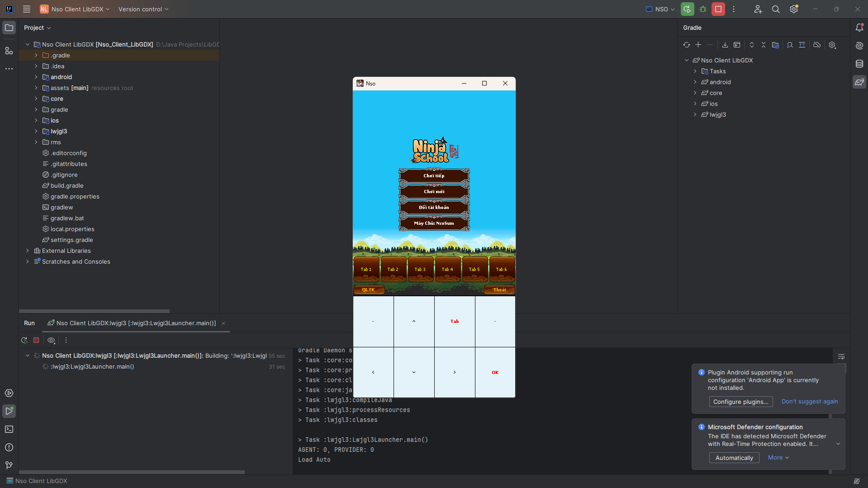Expand lwjgl3 node in Gradle panel
This screenshot has width=868, height=488.
(x=695, y=114)
